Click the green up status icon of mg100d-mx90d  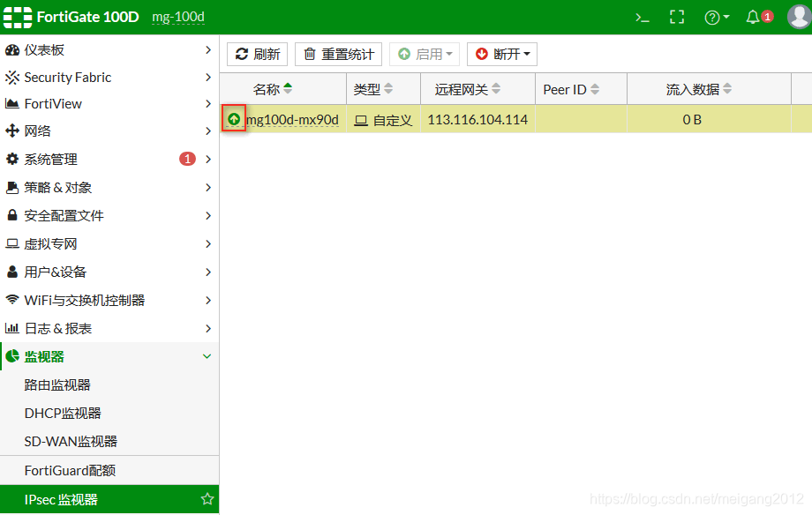pos(234,119)
